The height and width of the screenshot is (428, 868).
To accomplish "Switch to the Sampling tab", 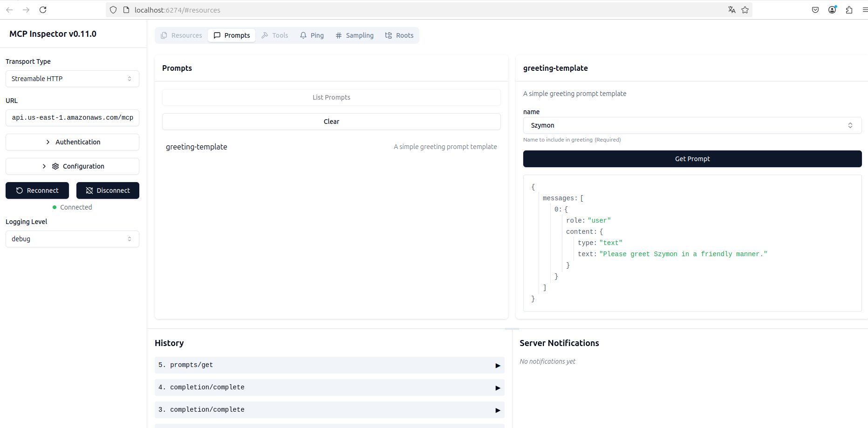I will [x=355, y=35].
